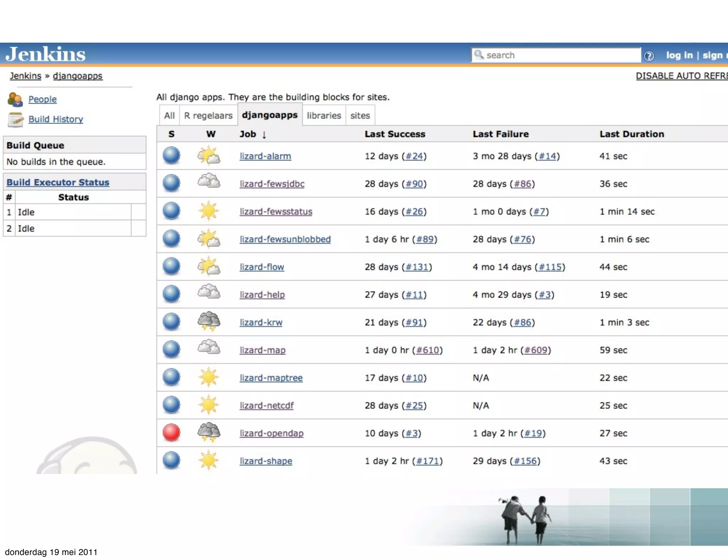Select the djangoapps tab
Screen dimensions: 728x560
pos(270,115)
